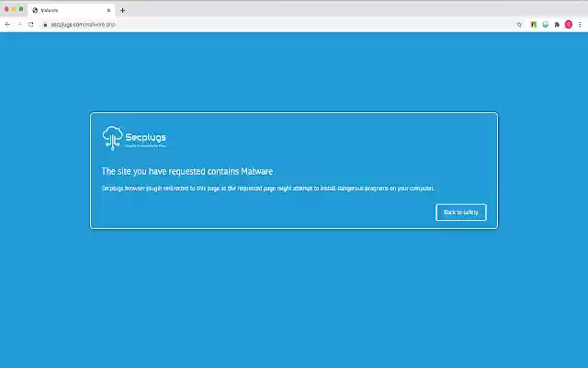Screen dimensions: 588x368
Task: Go back using browser back arrow
Action: (x=7, y=25)
